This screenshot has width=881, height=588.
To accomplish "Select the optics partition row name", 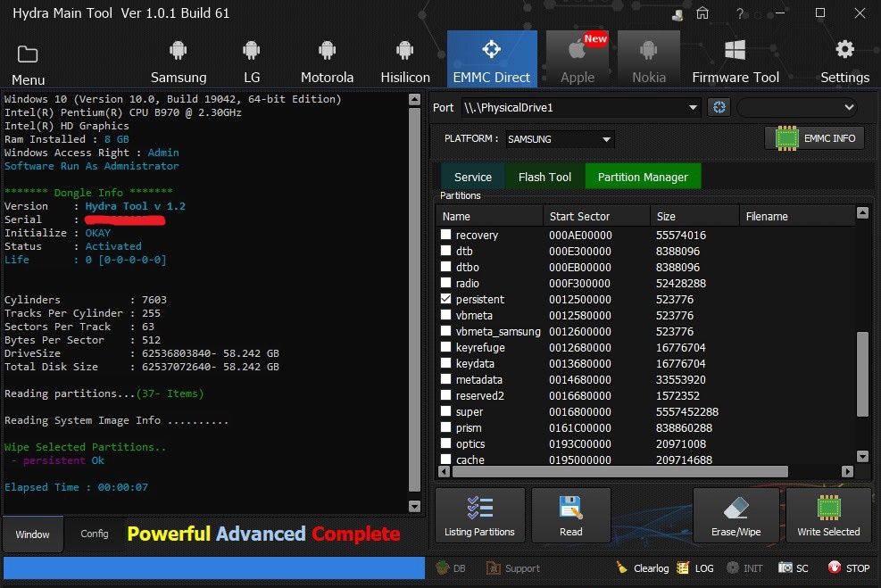I will tap(470, 443).
